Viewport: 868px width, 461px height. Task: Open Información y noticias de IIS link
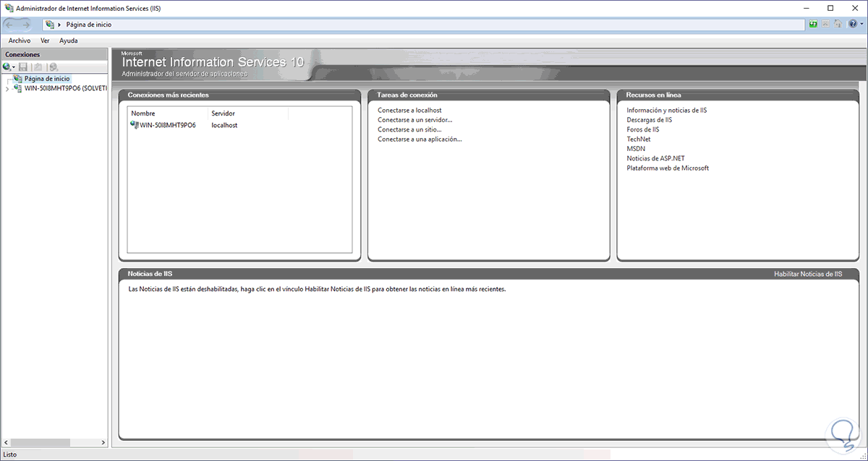click(x=667, y=111)
